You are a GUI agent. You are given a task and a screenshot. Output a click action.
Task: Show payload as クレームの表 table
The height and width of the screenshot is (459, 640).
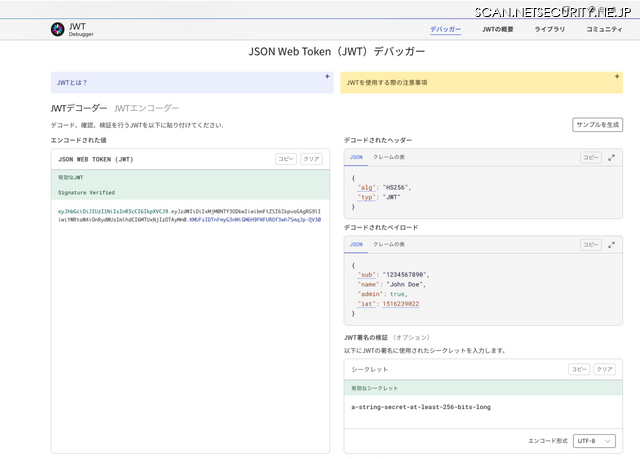click(x=389, y=244)
